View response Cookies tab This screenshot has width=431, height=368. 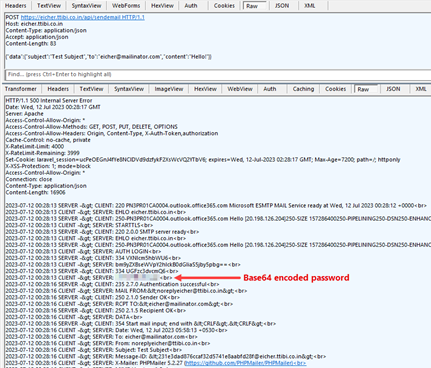click(x=336, y=89)
